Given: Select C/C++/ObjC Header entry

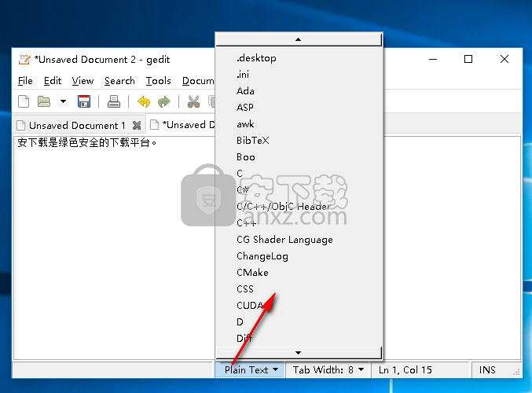Looking at the screenshot, I should tap(299, 207).
